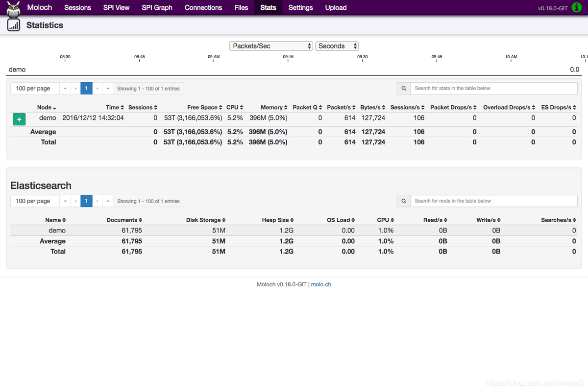Sort stats table by Node column

[47, 108]
